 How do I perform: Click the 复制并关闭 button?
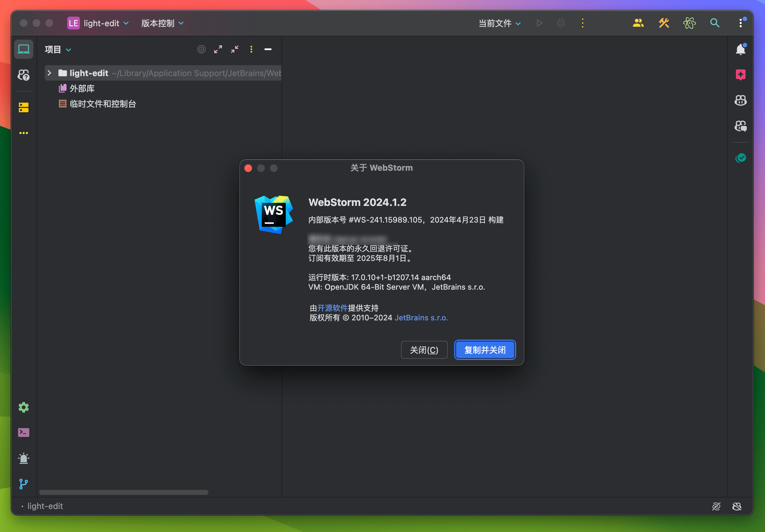click(x=485, y=350)
